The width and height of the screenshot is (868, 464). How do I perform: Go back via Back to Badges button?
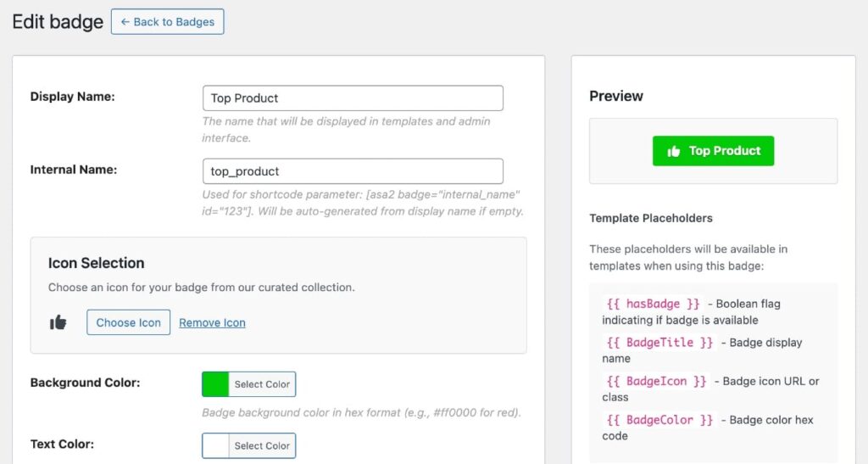(168, 22)
